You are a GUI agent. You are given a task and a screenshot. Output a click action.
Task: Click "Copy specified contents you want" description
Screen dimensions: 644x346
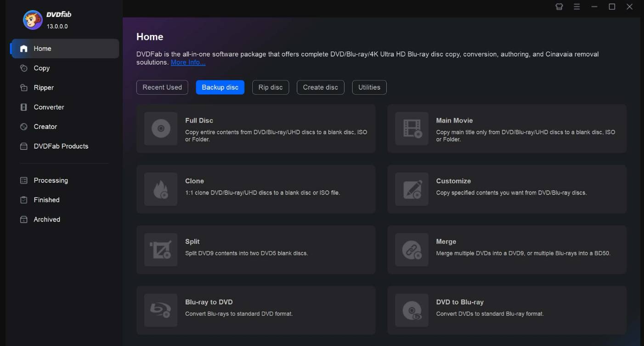click(511, 193)
